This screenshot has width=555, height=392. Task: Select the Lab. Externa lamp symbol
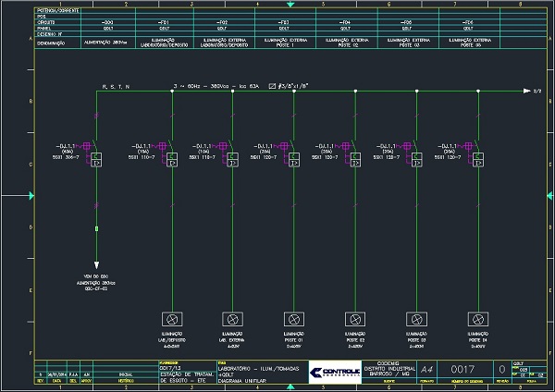pos(233,318)
